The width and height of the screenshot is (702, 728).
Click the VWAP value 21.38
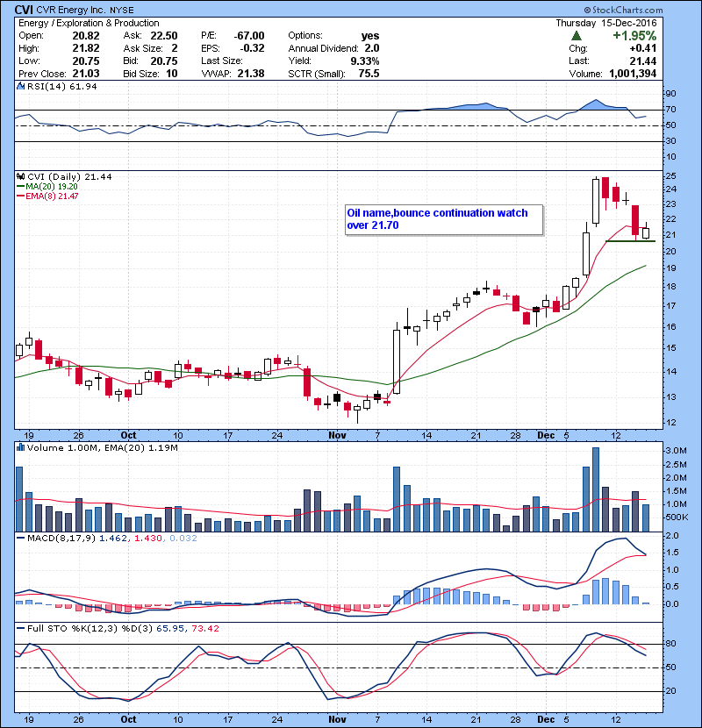(x=251, y=74)
